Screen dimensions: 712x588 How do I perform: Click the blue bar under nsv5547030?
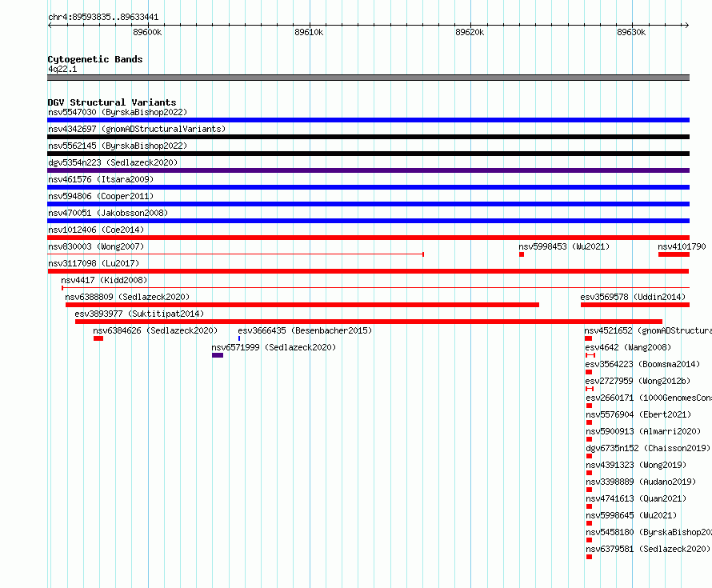[368, 120]
